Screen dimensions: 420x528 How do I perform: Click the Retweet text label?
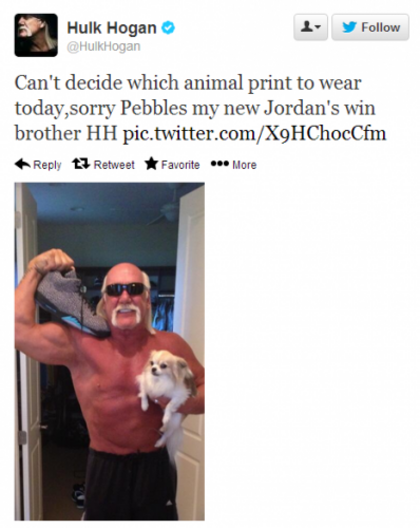pos(114,164)
